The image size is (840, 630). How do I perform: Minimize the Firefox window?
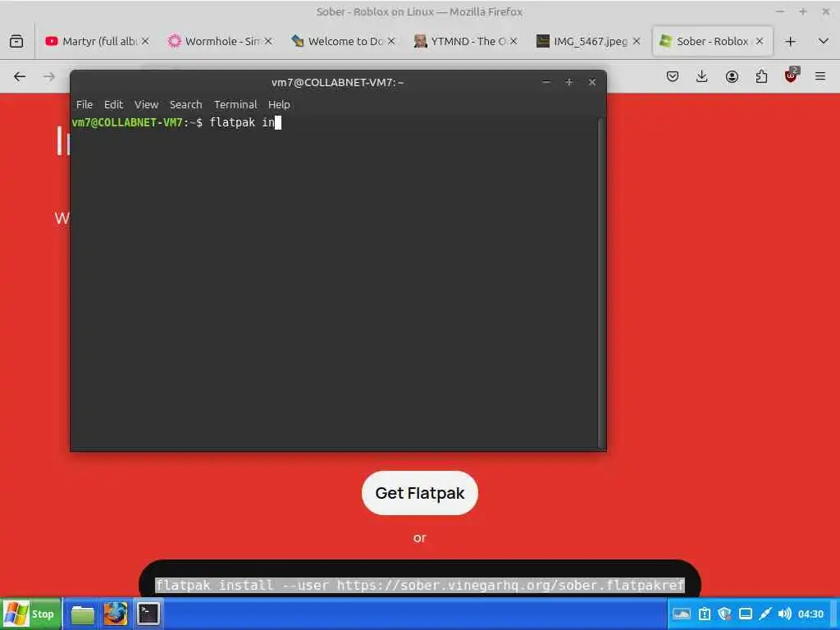point(780,11)
